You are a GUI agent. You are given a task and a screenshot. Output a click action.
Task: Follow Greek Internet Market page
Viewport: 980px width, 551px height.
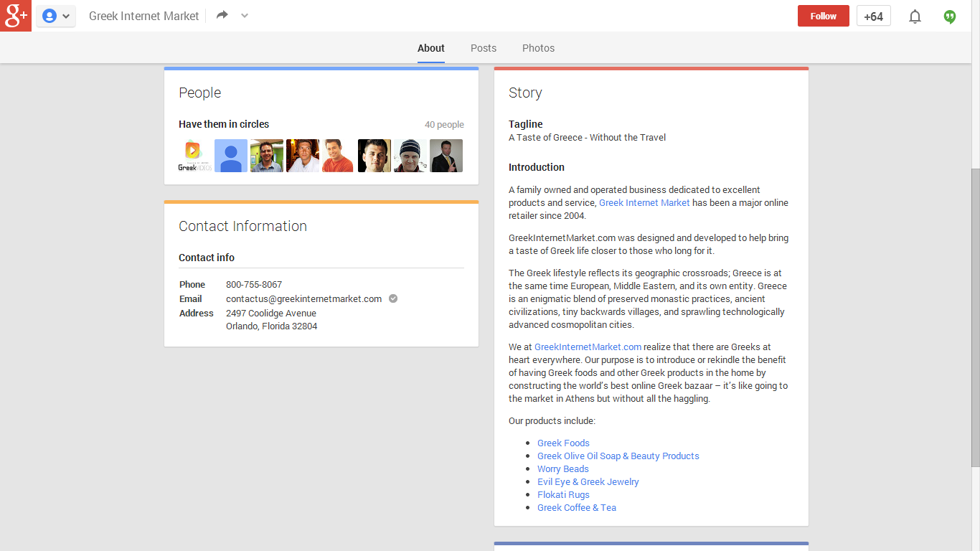824,16
